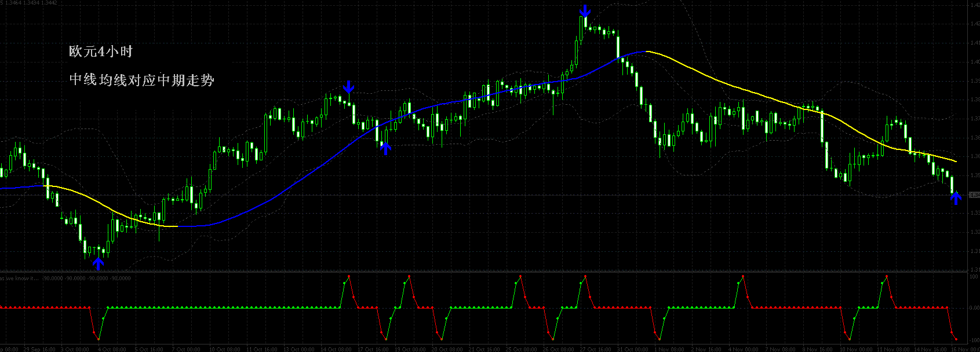Click the '27 Oct 16:00' time axis label
The image size is (980, 352).
coord(596,349)
